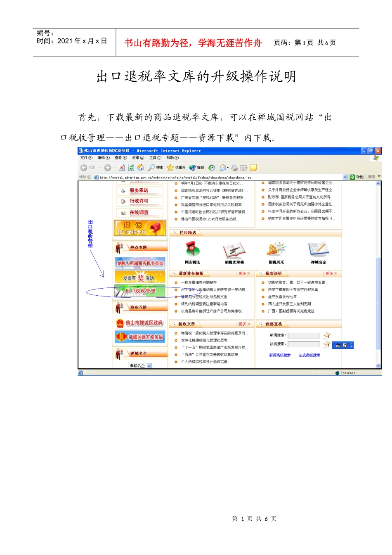This screenshot has height=555, width=392.
Task: Click the Refresh page icon
Action: (x=131, y=168)
